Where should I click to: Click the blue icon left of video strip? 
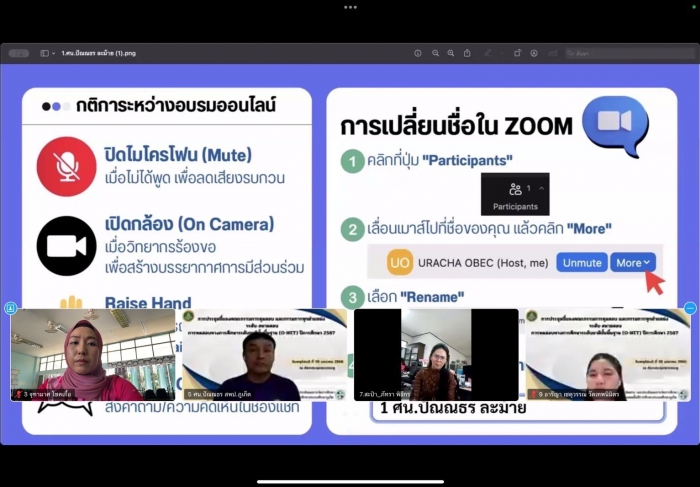pyautogui.click(x=11, y=308)
